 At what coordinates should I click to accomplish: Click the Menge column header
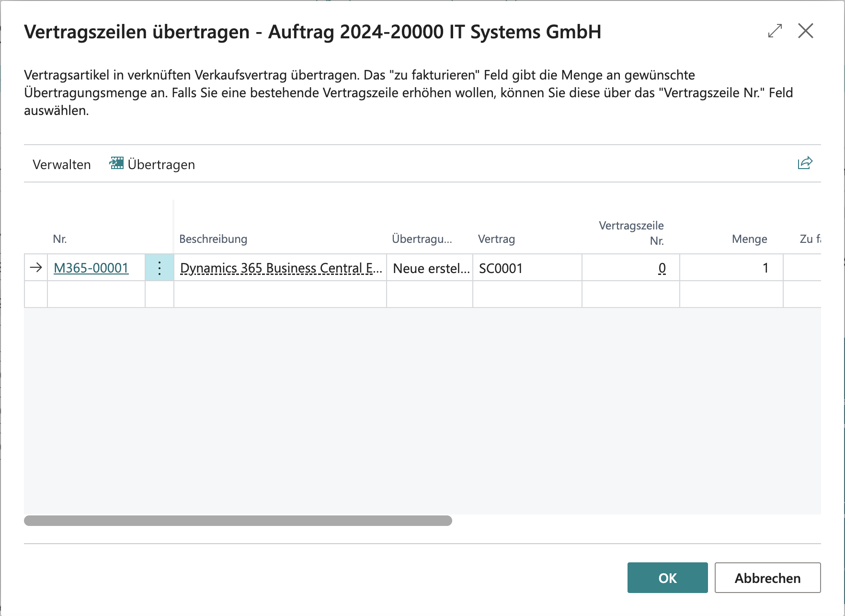point(749,239)
